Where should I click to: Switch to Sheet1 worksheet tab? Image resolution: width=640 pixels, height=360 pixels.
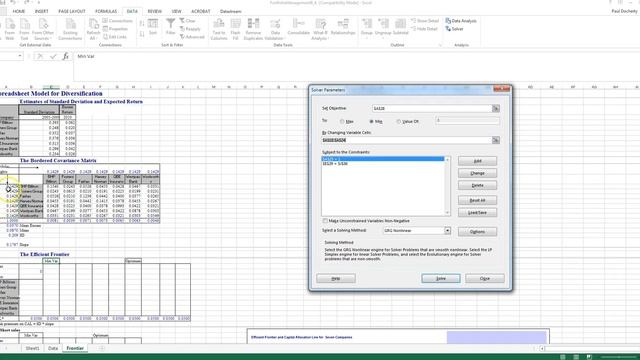pyautogui.click(x=32, y=348)
